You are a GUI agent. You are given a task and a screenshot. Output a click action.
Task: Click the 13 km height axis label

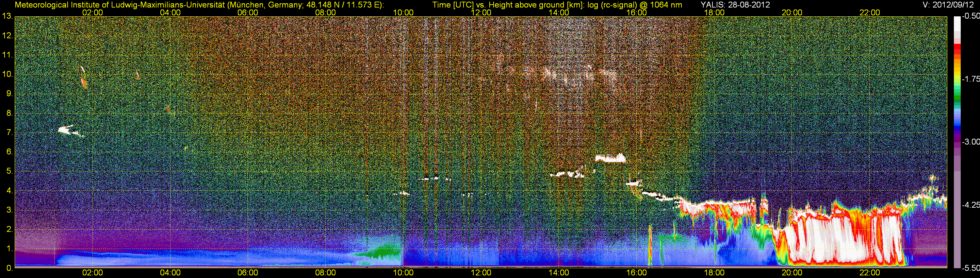pos(7,16)
